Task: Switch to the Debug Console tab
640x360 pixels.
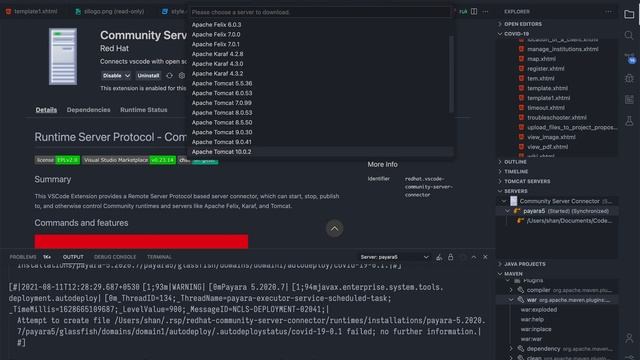Action: (x=115, y=257)
